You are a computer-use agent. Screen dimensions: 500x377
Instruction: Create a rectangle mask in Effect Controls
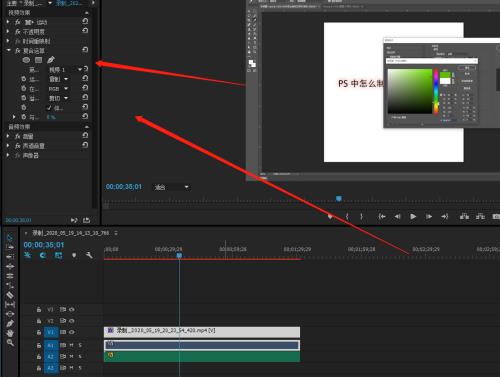coord(39,60)
